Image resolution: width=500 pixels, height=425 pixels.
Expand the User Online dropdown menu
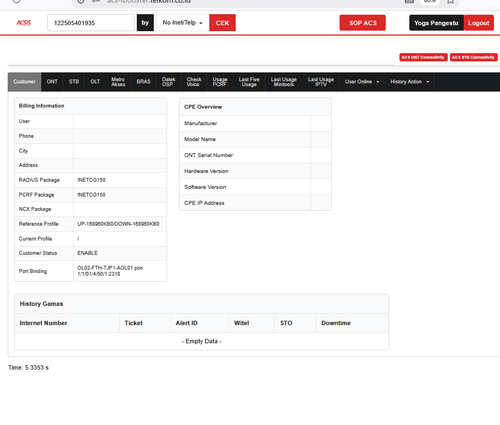[362, 82]
